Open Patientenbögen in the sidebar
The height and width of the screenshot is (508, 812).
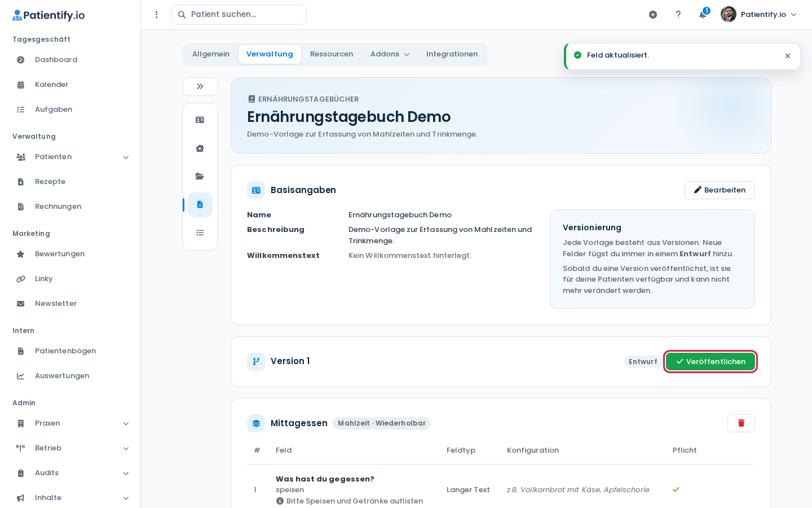pyautogui.click(x=70, y=351)
